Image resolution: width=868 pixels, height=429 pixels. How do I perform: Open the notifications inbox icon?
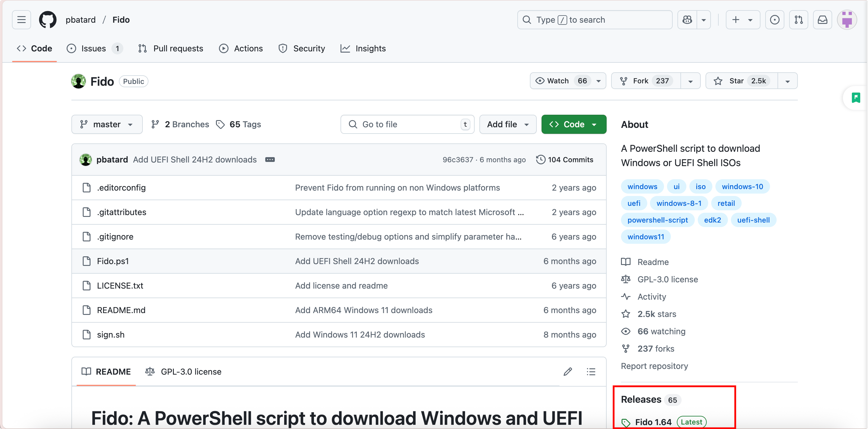[x=822, y=20]
